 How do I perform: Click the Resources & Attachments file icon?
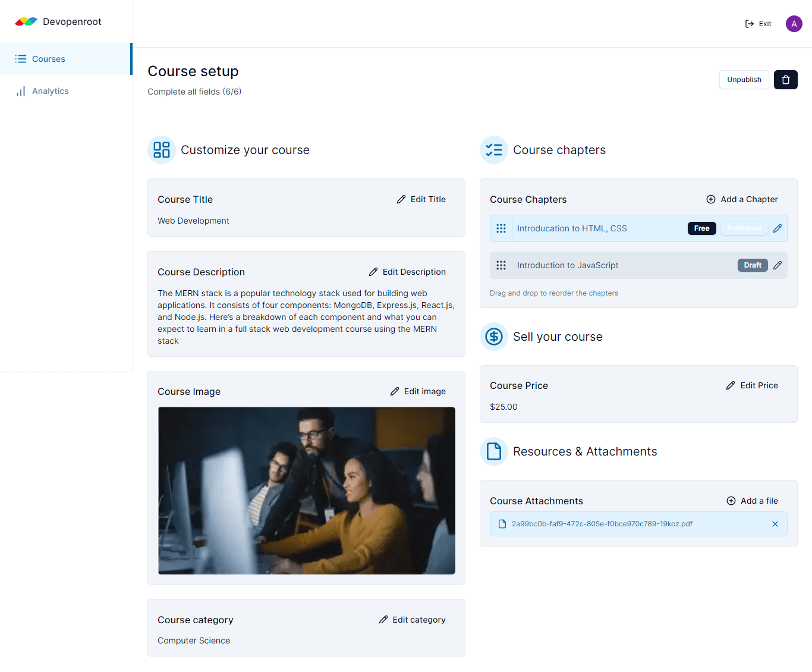494,451
